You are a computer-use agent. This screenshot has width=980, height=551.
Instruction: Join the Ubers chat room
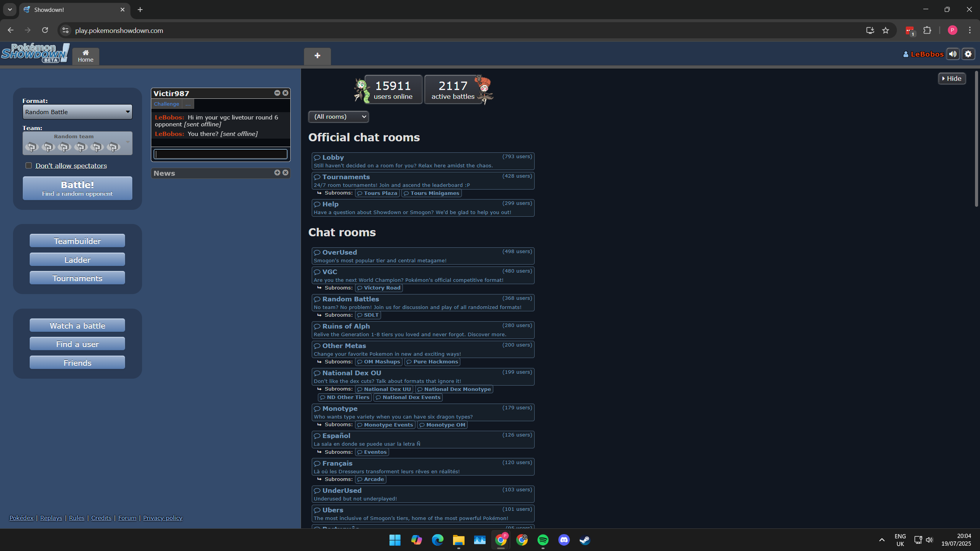pos(423,514)
